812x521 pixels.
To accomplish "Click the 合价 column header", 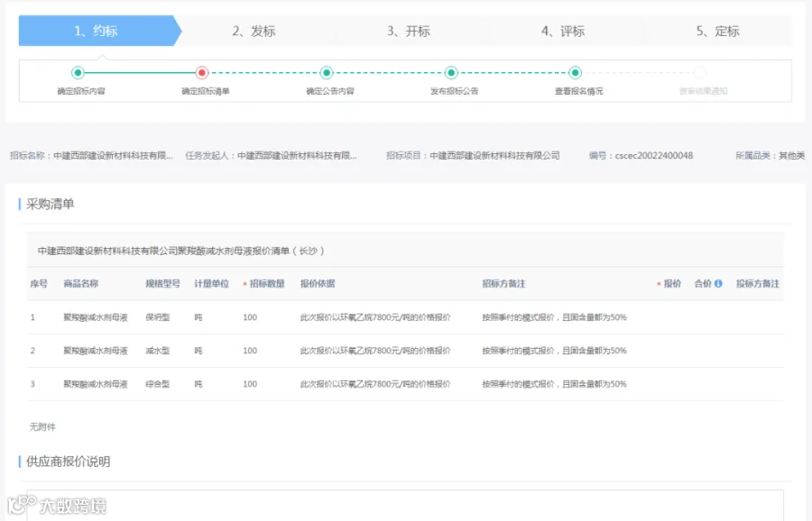I will (703, 284).
